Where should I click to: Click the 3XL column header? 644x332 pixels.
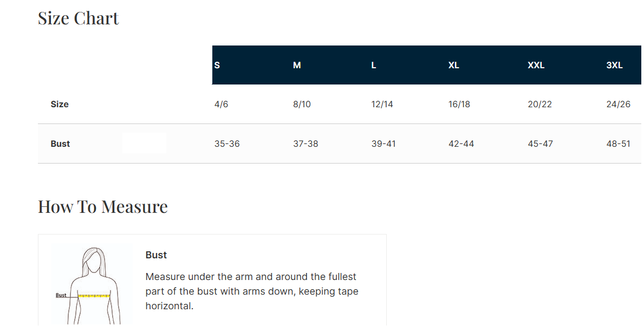[615, 65]
